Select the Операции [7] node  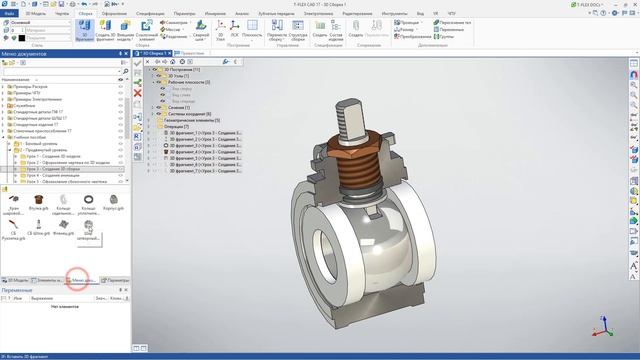point(176,127)
